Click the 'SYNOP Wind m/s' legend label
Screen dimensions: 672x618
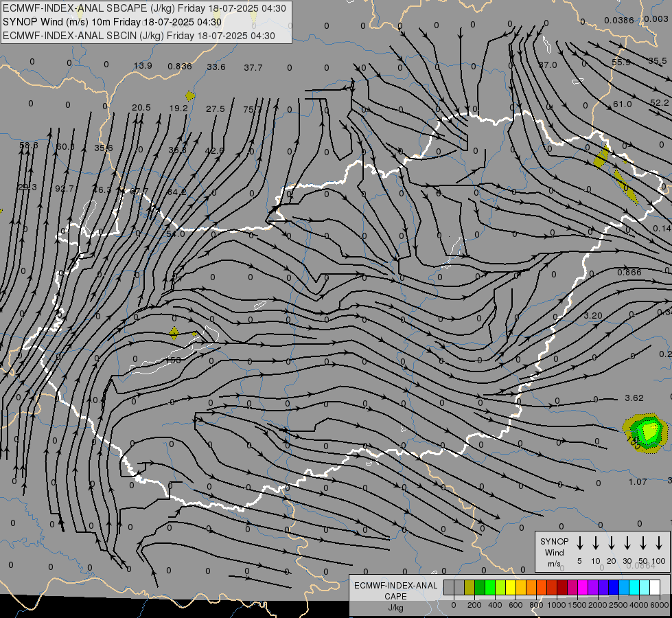554,552
